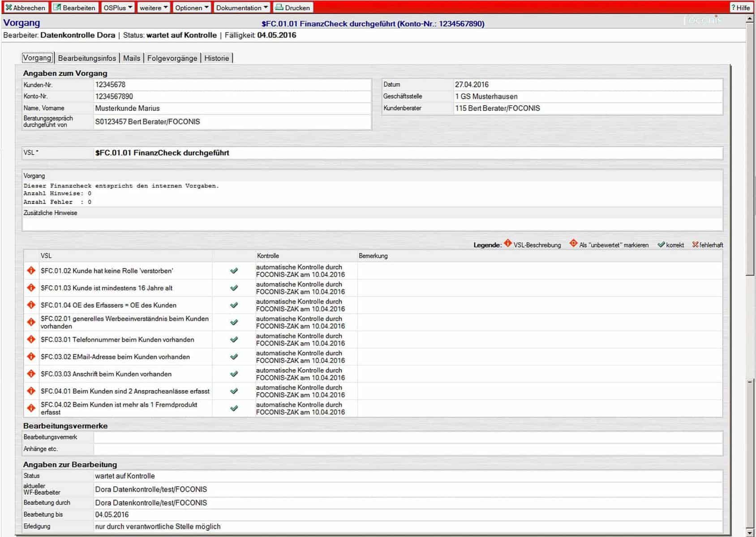This screenshot has width=756, height=537.
Task: Click the Zusätzliche Hinweise text field
Action: pyautogui.click(x=372, y=224)
